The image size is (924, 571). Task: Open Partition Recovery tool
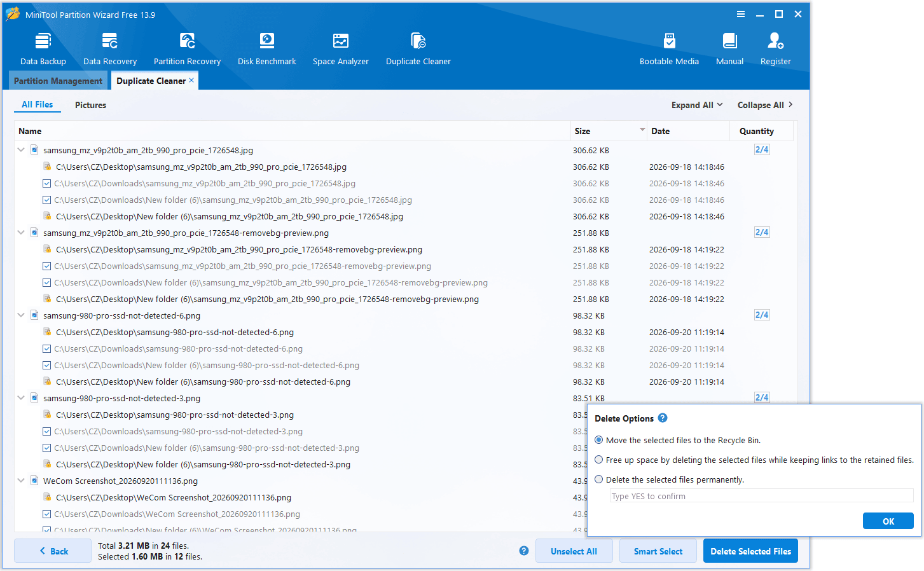tap(187, 49)
